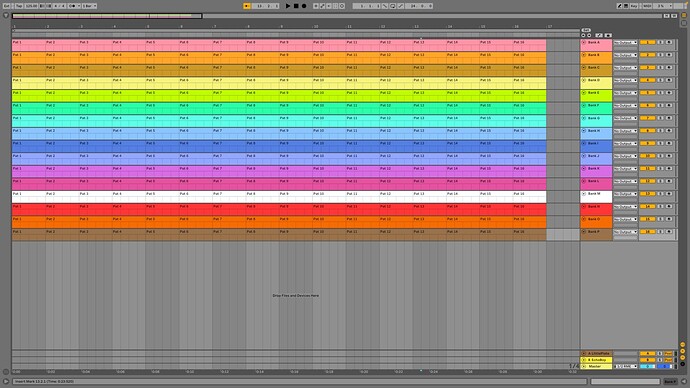Screen dimensions: 690x388
Task: Click the Mixer section show button
Action: (683, 357)
